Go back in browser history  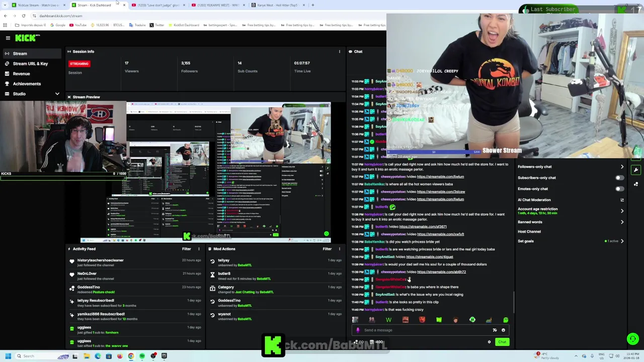(x=6, y=16)
